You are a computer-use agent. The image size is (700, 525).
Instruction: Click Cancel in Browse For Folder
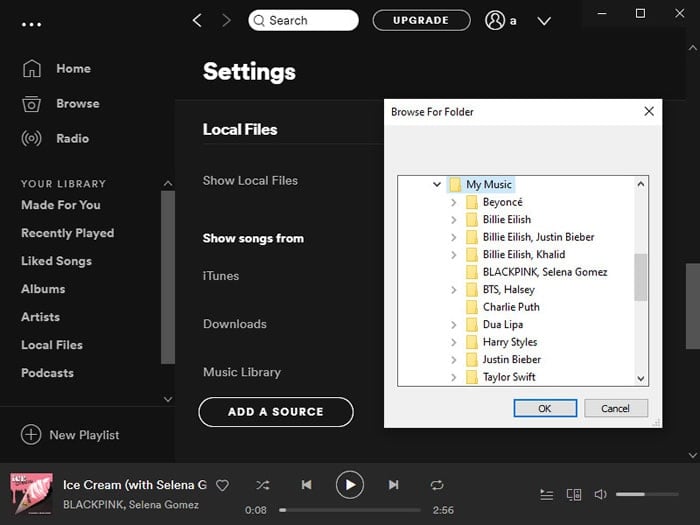click(616, 408)
